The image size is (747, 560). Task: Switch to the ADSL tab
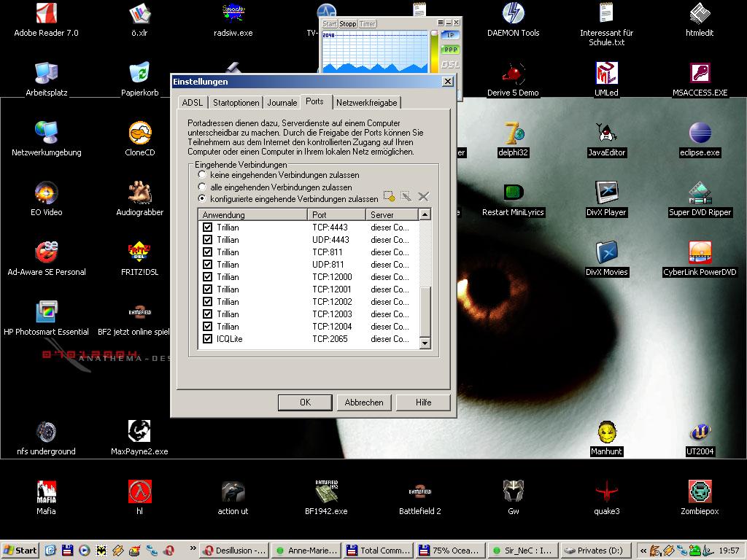[193, 102]
